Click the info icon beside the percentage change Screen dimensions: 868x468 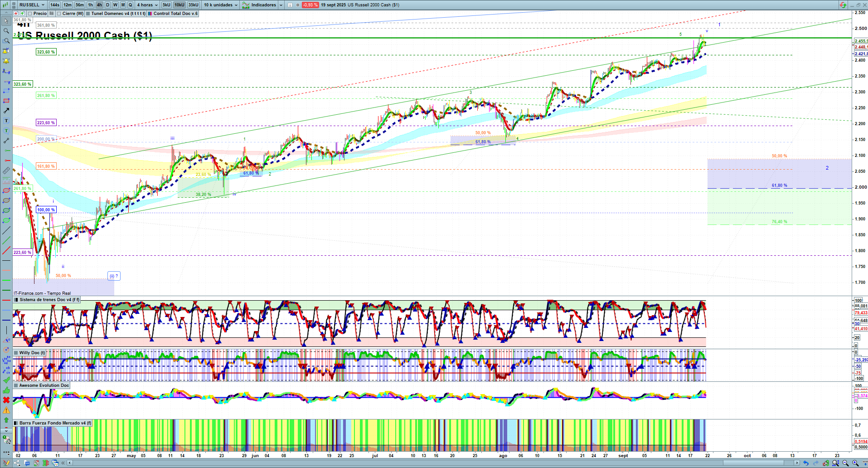(x=290, y=5)
